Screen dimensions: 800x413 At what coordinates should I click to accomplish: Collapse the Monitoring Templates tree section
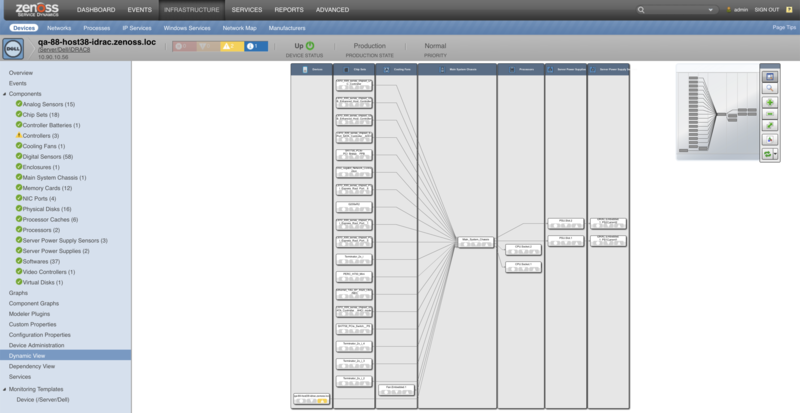[5, 389]
